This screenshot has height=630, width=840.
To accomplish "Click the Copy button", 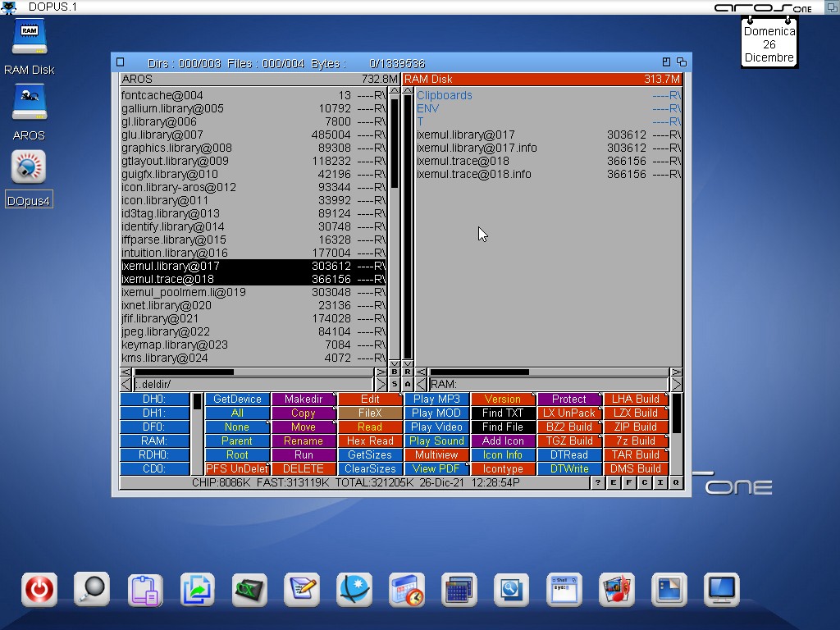I will tap(304, 413).
